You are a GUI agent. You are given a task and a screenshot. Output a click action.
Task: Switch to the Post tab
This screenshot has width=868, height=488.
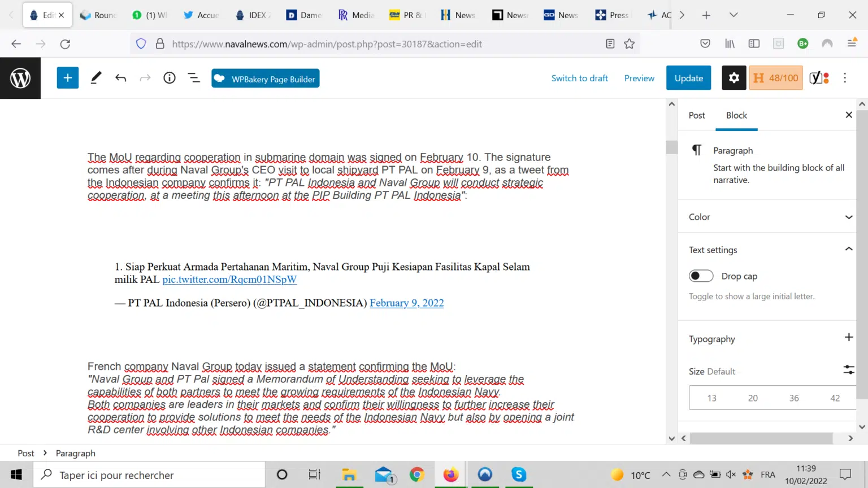click(697, 115)
